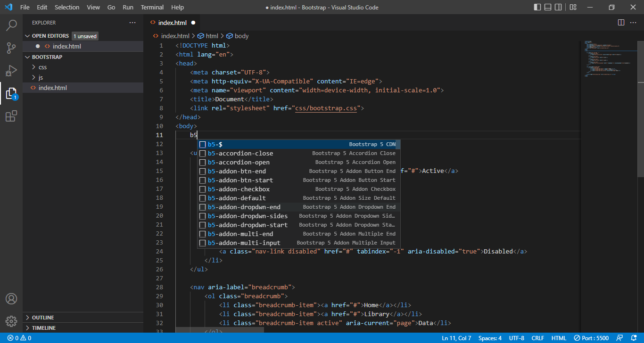The image size is (644, 343).
Task: Select b5-addon-checkbox suggestion
Action: 298,189
